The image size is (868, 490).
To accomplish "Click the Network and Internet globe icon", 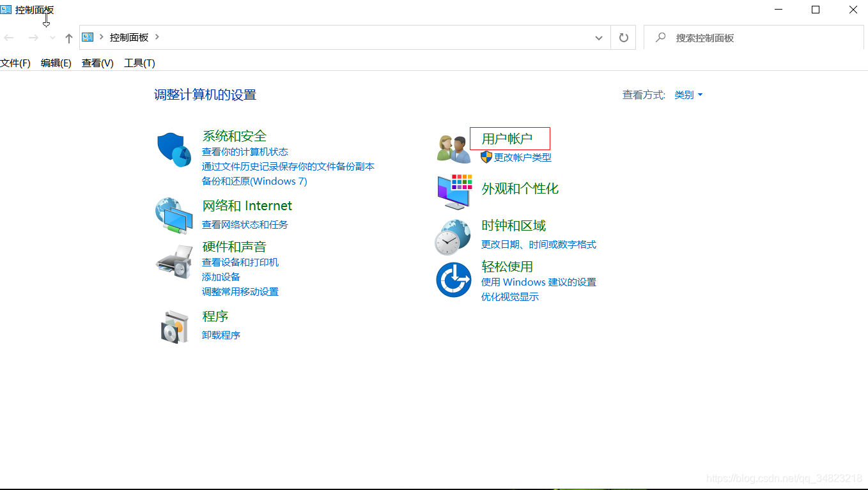I will 174,216.
